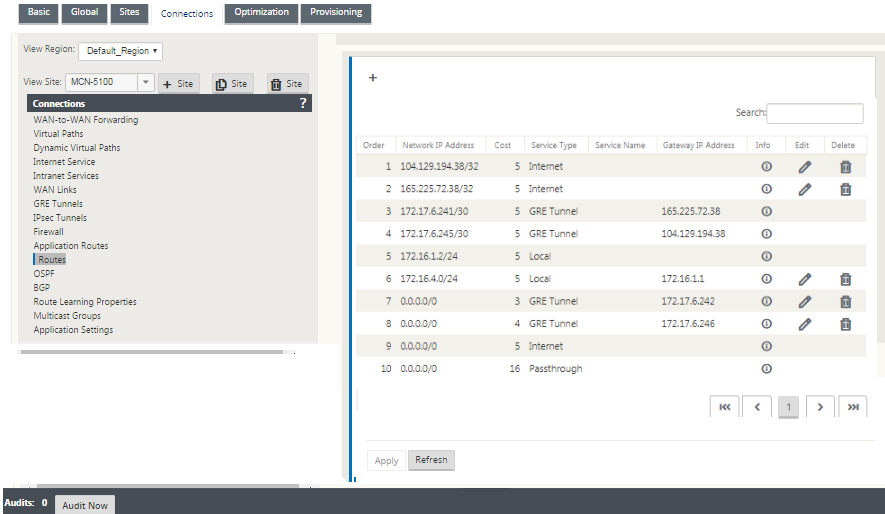The image size is (885, 514).
Task: Sort by Network IP Address column
Action: (438, 145)
